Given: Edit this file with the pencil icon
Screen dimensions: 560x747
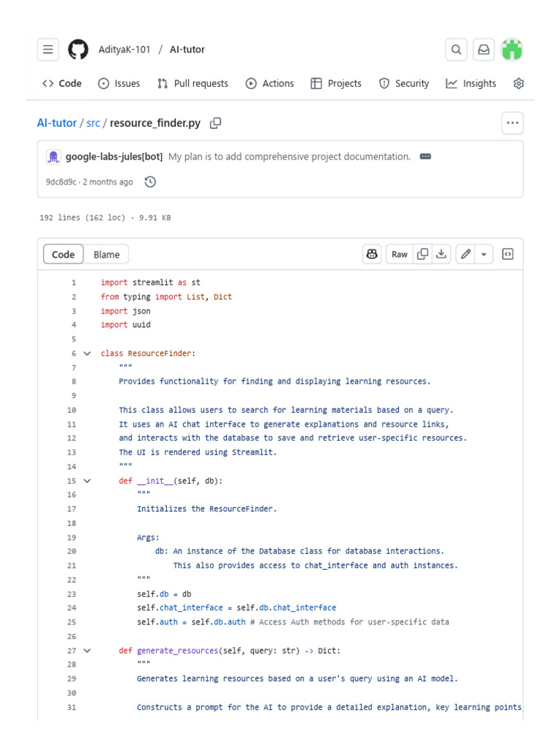Looking at the screenshot, I should click(466, 255).
